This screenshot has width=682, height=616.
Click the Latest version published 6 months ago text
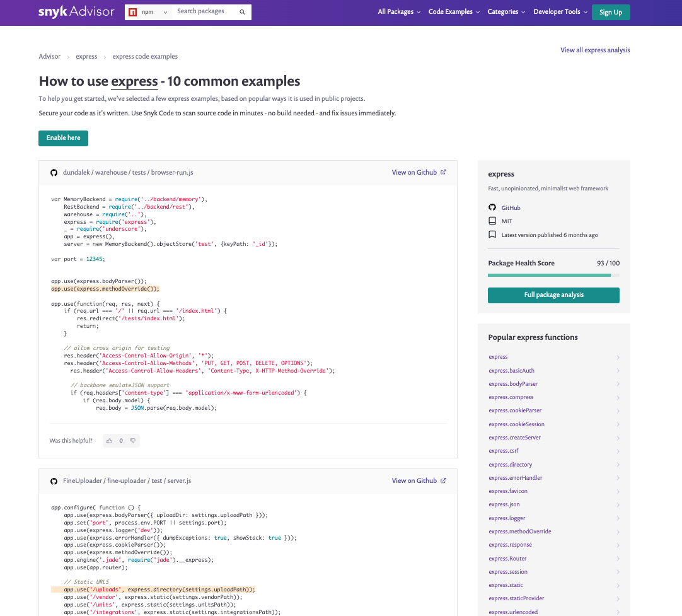pyautogui.click(x=550, y=235)
